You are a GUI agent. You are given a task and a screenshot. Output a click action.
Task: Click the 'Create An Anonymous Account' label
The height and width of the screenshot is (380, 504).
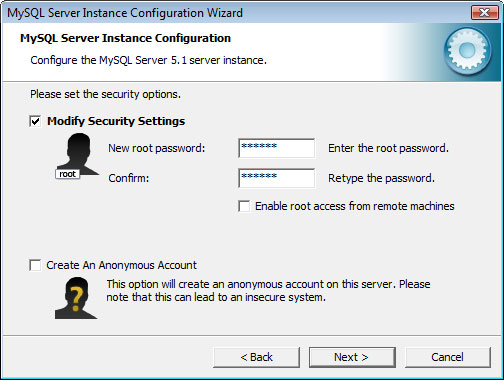pyautogui.click(x=121, y=265)
